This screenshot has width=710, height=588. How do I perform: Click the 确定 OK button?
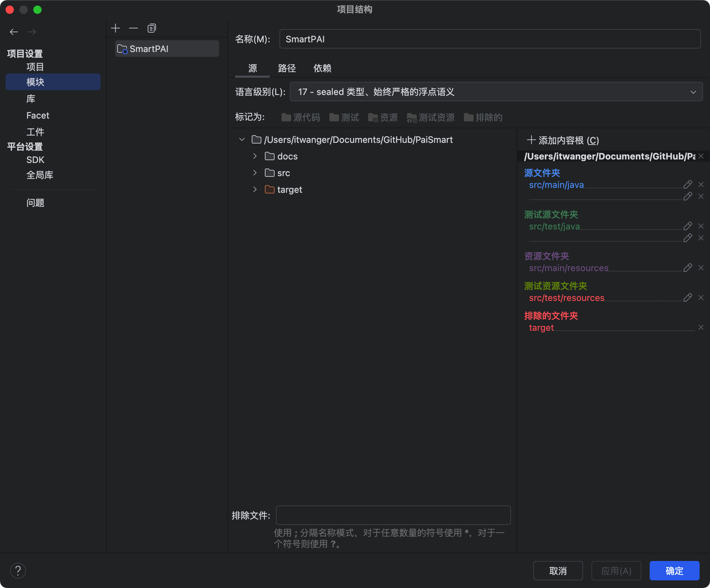(x=674, y=571)
